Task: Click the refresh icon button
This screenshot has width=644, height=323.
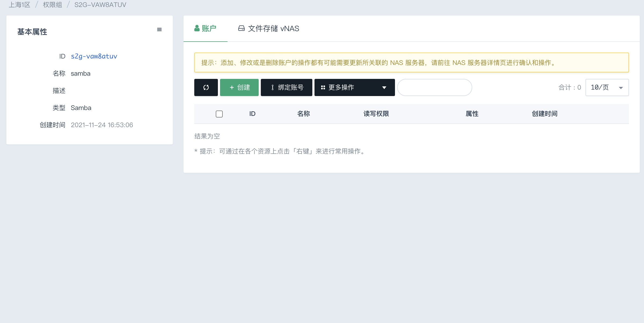Action: coord(206,87)
